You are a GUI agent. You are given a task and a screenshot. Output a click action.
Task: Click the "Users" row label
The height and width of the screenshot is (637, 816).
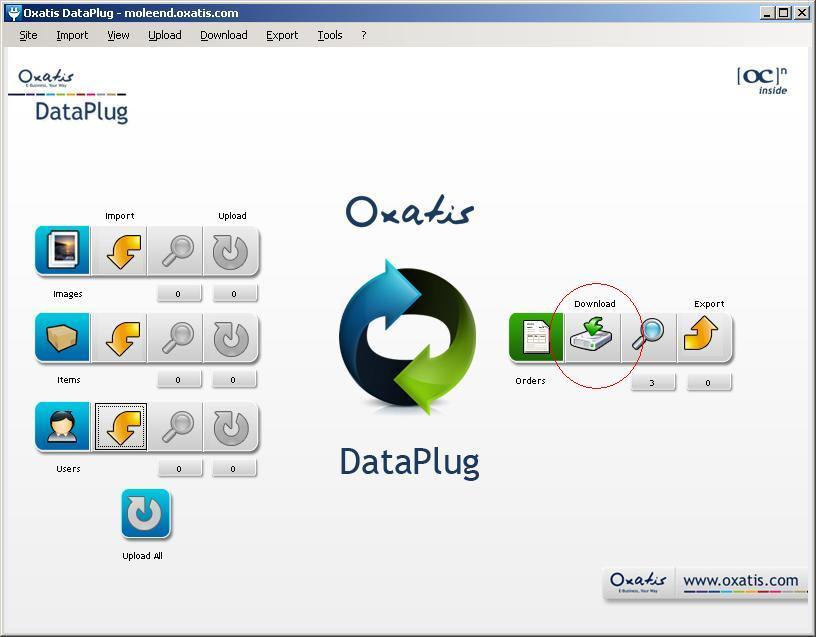(68, 468)
